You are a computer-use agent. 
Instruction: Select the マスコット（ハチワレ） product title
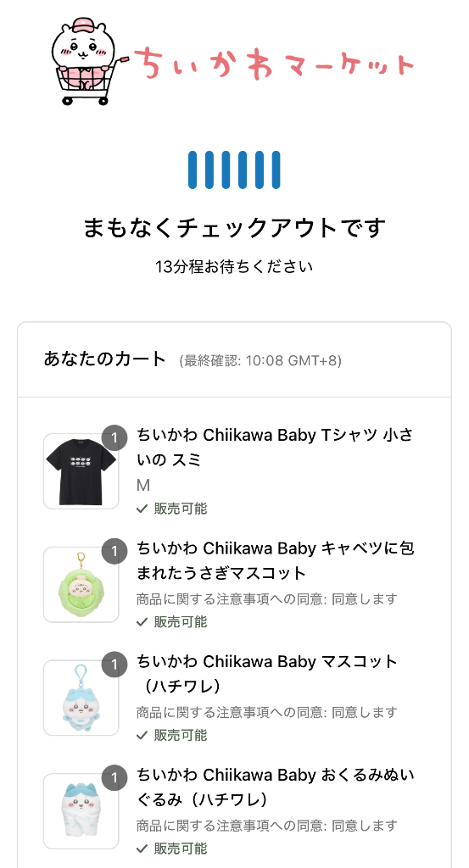click(x=267, y=674)
